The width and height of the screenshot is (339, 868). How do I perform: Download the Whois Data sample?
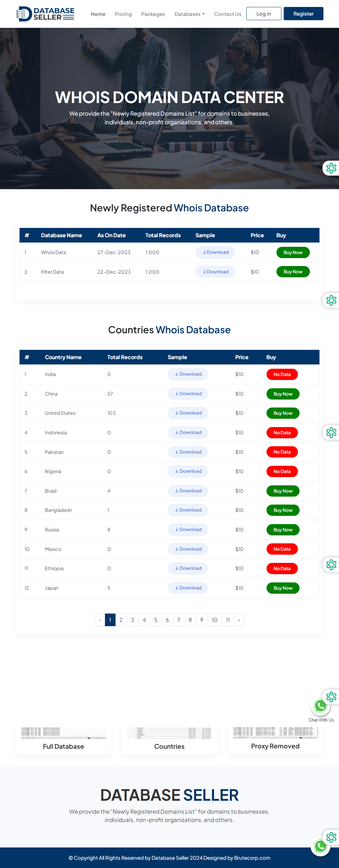(x=215, y=252)
